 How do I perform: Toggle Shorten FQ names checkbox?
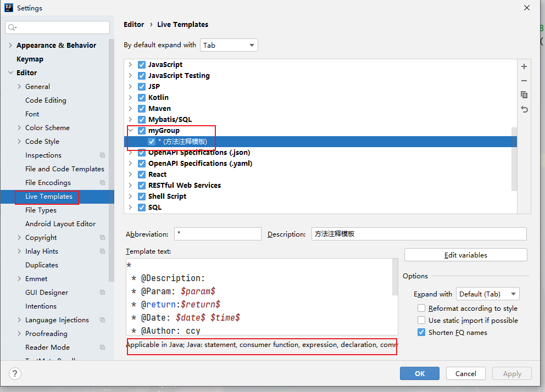pyautogui.click(x=421, y=332)
